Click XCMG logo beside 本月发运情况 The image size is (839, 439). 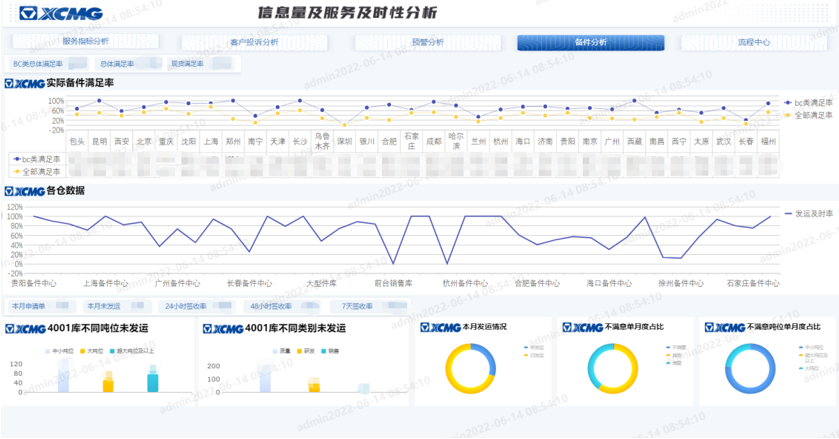point(440,327)
